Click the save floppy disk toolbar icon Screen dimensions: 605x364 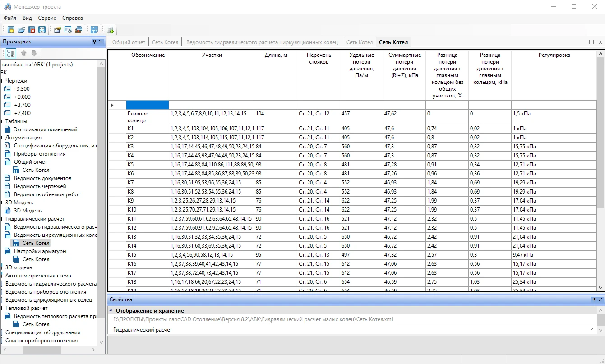(x=42, y=30)
